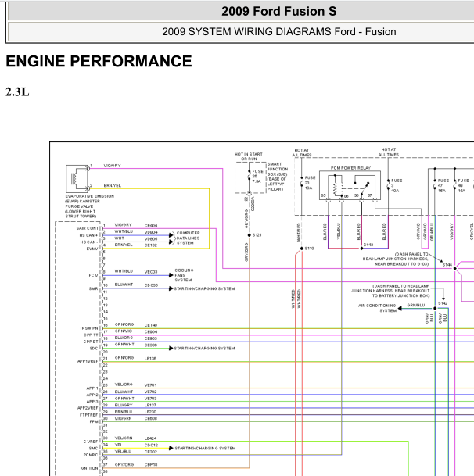Click '2009 SYSTEM WIRING DIAGRAMS Ford - Fusion' subtitle

(279, 31)
